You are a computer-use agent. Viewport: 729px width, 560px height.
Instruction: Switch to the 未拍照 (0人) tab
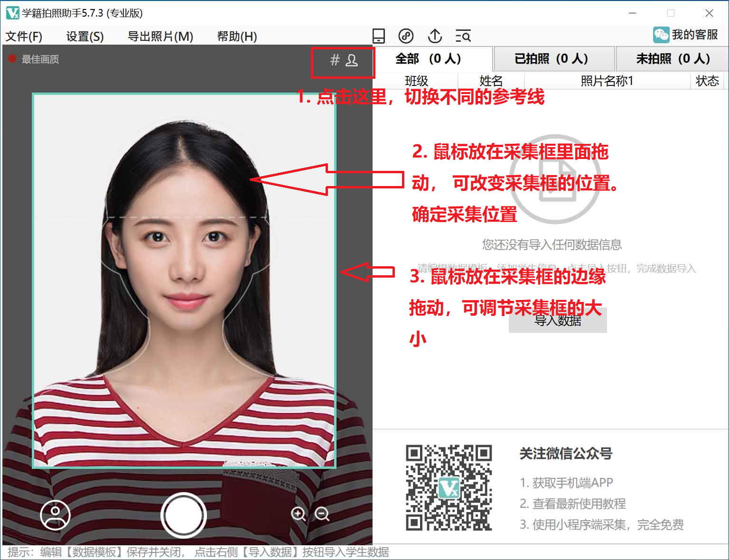tap(672, 59)
